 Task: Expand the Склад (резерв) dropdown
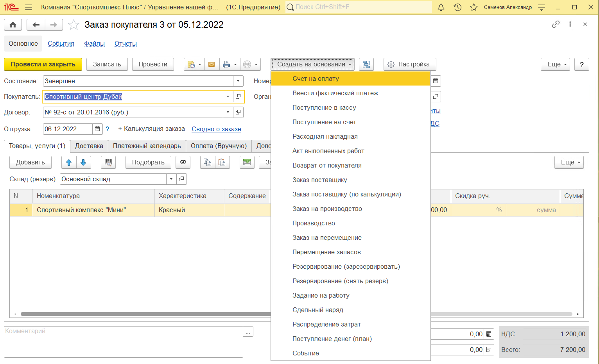click(x=171, y=179)
